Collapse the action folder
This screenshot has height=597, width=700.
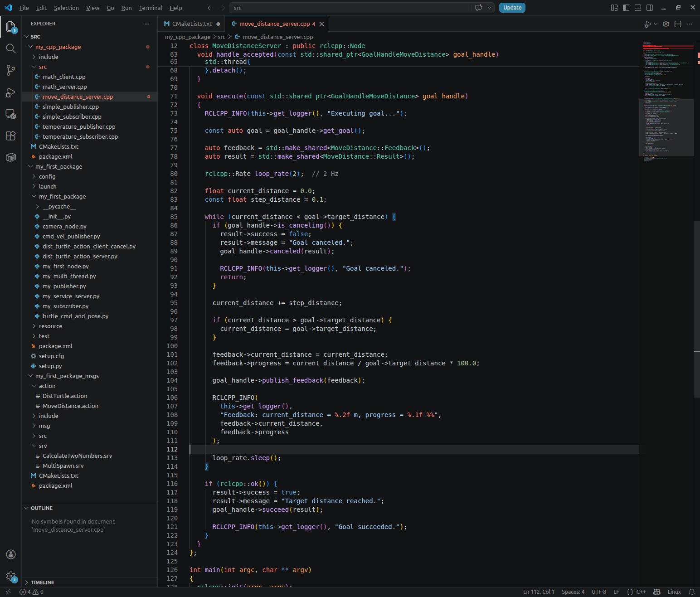pyautogui.click(x=34, y=386)
